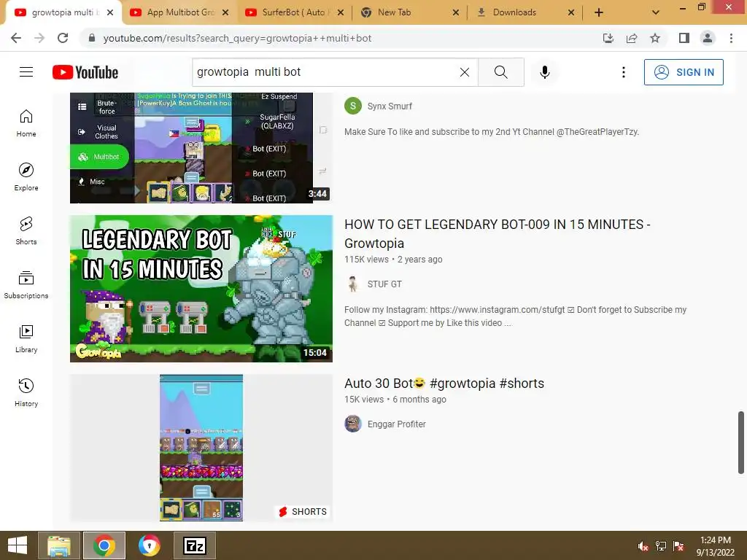The width and height of the screenshot is (747, 560).
Task: View site lock information
Action: pyautogui.click(x=92, y=38)
